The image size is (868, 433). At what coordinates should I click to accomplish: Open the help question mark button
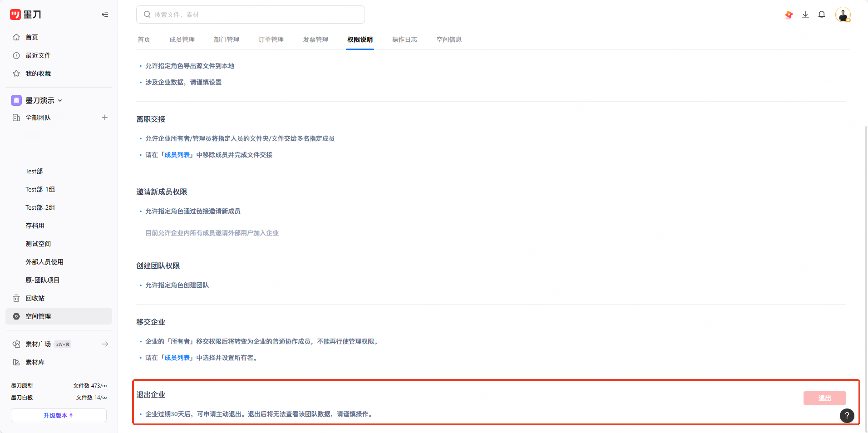(x=847, y=415)
